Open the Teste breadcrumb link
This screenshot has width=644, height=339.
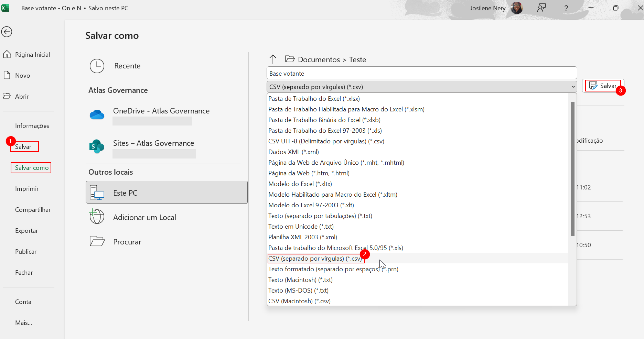pyautogui.click(x=357, y=59)
